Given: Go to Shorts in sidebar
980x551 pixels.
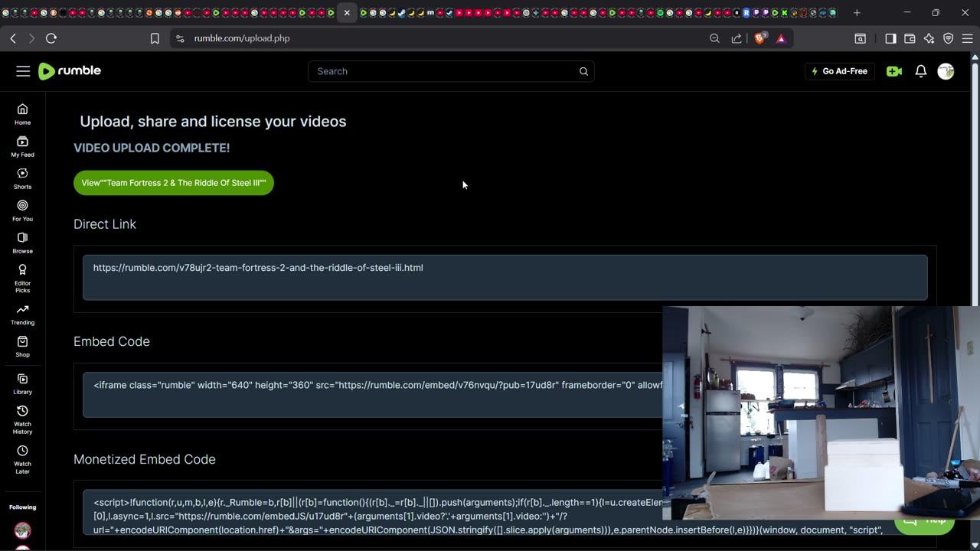Looking at the screenshot, I should [x=22, y=179].
